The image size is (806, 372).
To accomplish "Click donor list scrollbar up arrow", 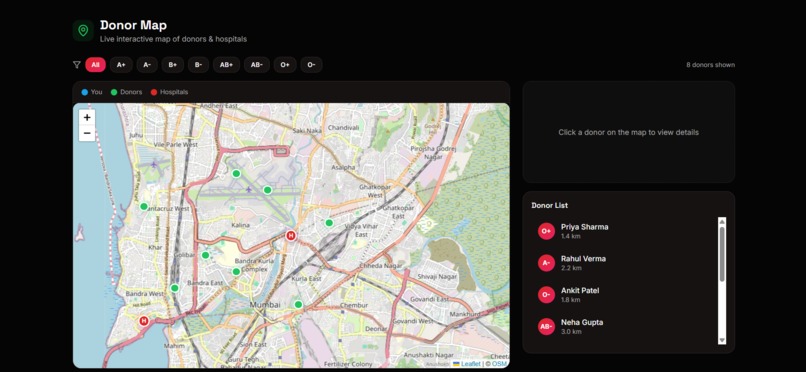I will 722,221.
